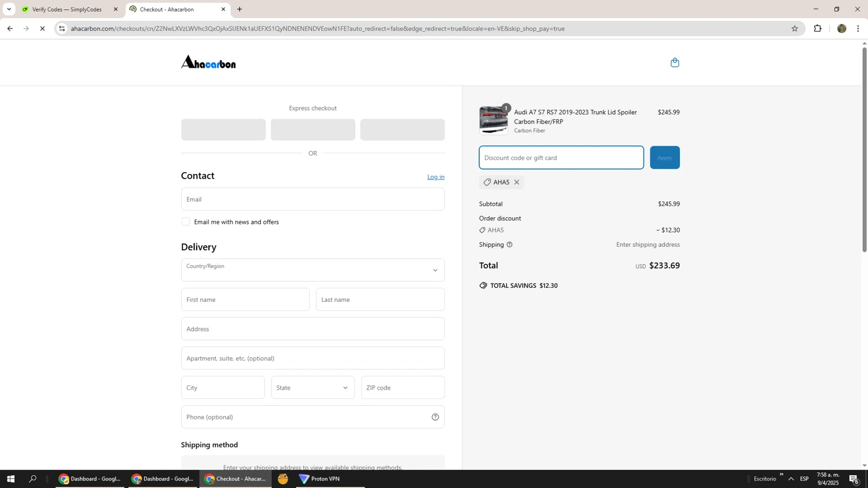Click the page vertical scrollbar
This screenshot has height=488, width=868.
coord(865,149)
